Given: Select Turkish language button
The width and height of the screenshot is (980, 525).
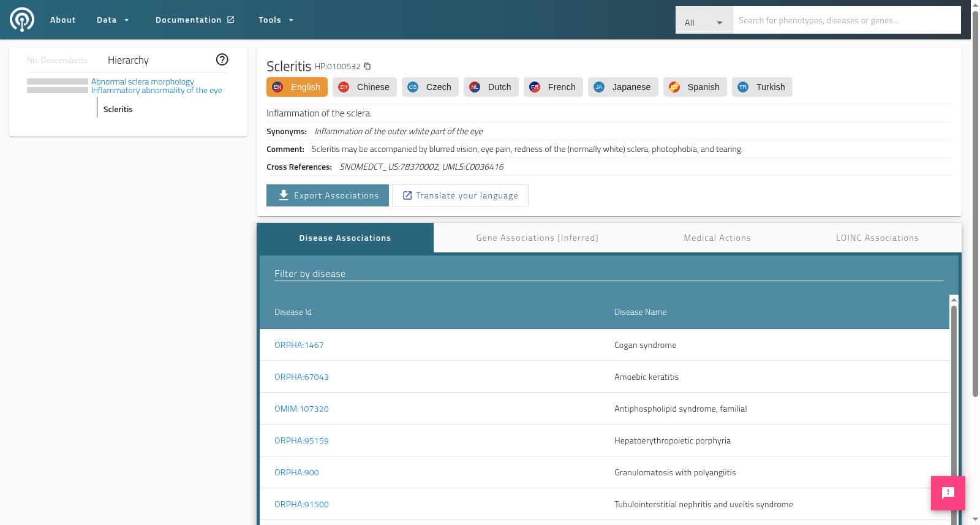Looking at the screenshot, I should click(762, 87).
